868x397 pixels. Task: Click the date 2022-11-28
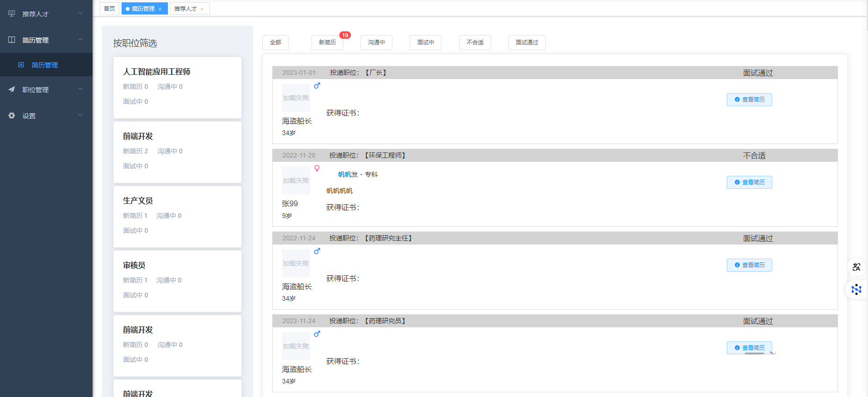tap(299, 155)
